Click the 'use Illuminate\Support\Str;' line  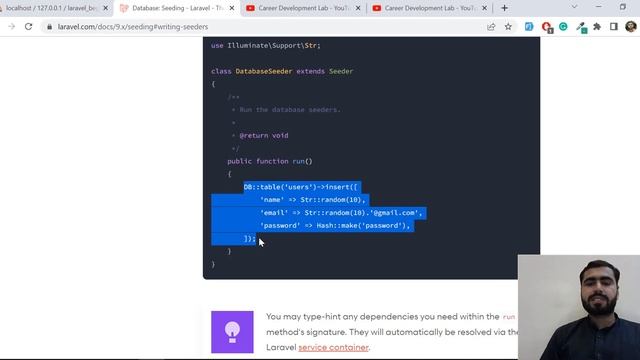[266, 45]
